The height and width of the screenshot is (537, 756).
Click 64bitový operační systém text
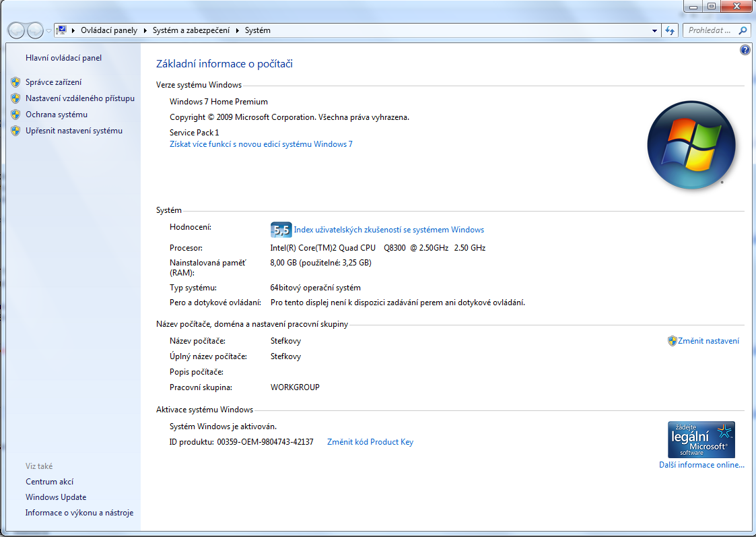pos(315,288)
